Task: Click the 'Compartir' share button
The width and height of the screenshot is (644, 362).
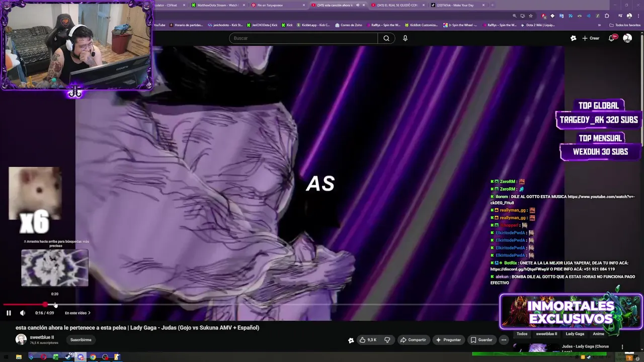Action: [413, 340]
